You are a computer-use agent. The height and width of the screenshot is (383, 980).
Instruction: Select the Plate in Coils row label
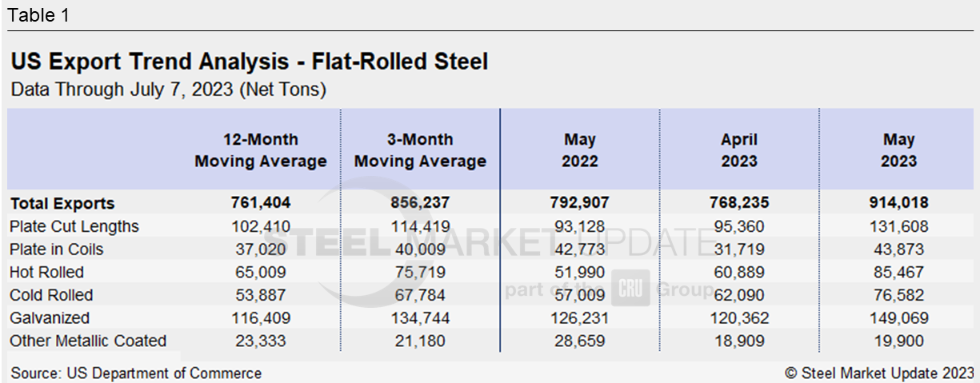pyautogui.click(x=57, y=249)
